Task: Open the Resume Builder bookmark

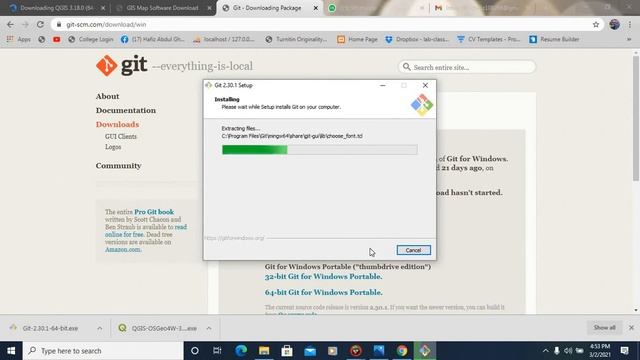Action: pyautogui.click(x=554, y=40)
